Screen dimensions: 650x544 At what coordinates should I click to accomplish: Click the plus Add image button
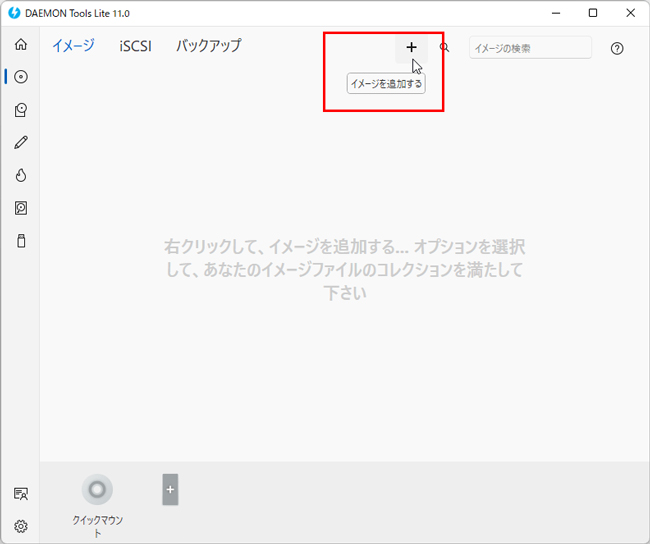pyautogui.click(x=411, y=48)
